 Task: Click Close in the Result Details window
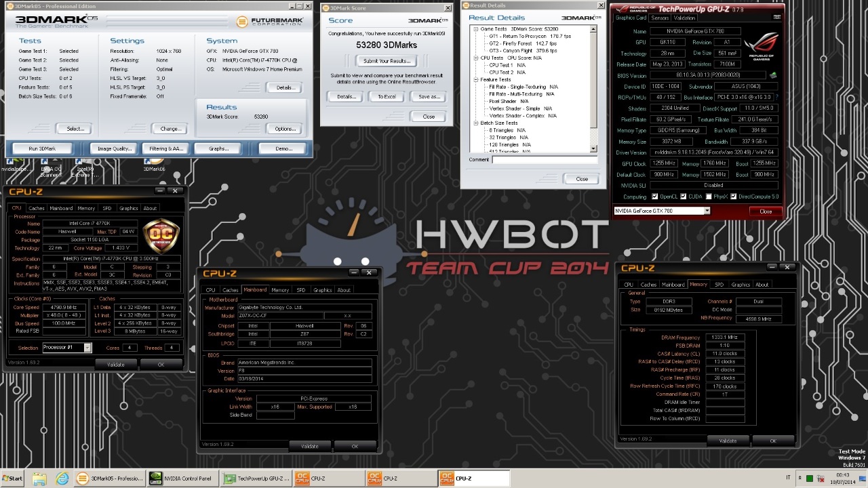click(582, 179)
